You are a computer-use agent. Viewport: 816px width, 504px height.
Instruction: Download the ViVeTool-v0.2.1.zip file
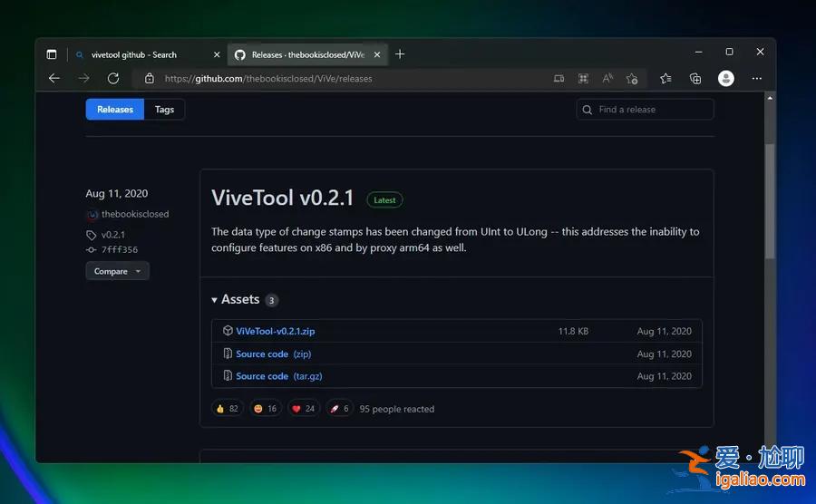pos(275,332)
